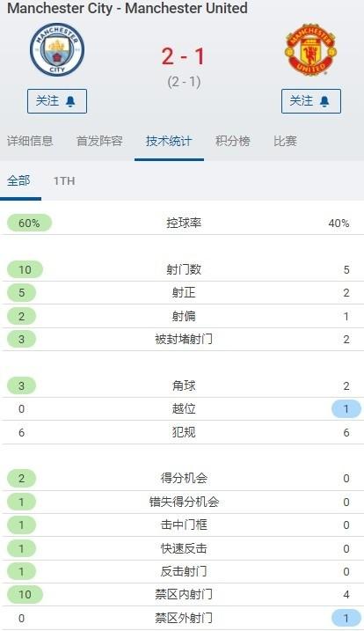
Task: Click the 2 - 1 match score
Action: click(x=184, y=56)
